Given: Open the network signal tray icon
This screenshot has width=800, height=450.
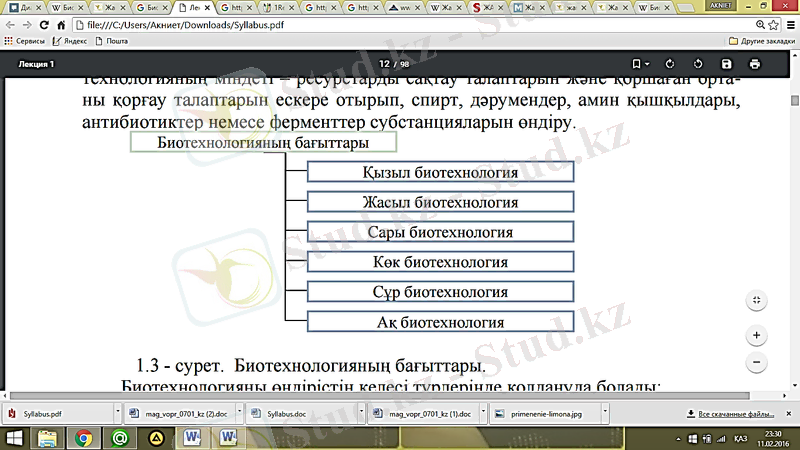Looking at the screenshot, I should (x=721, y=439).
